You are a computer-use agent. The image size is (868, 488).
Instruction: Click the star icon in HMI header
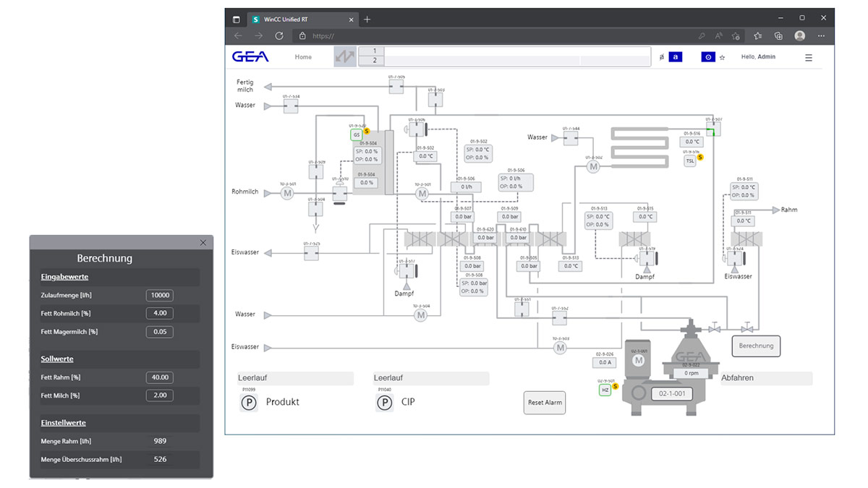(722, 58)
